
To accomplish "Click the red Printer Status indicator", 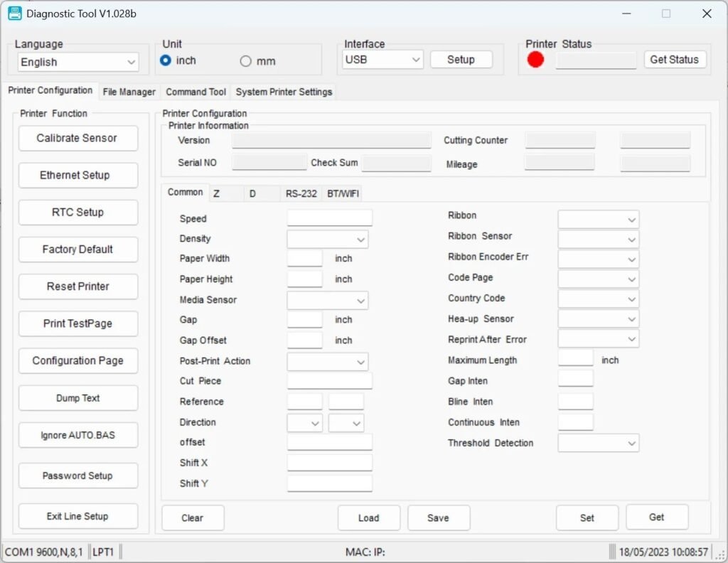I will (535, 60).
